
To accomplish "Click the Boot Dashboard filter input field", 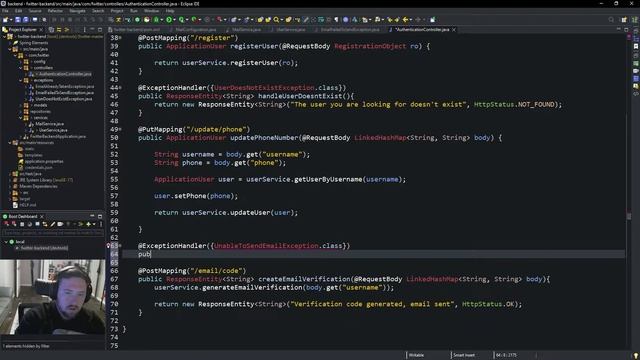I will coord(53,233).
